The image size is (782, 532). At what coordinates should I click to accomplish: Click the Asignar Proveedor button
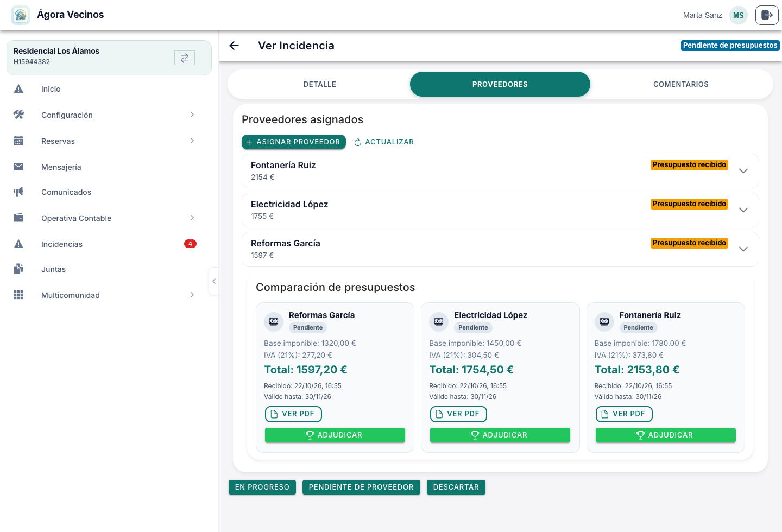click(294, 142)
